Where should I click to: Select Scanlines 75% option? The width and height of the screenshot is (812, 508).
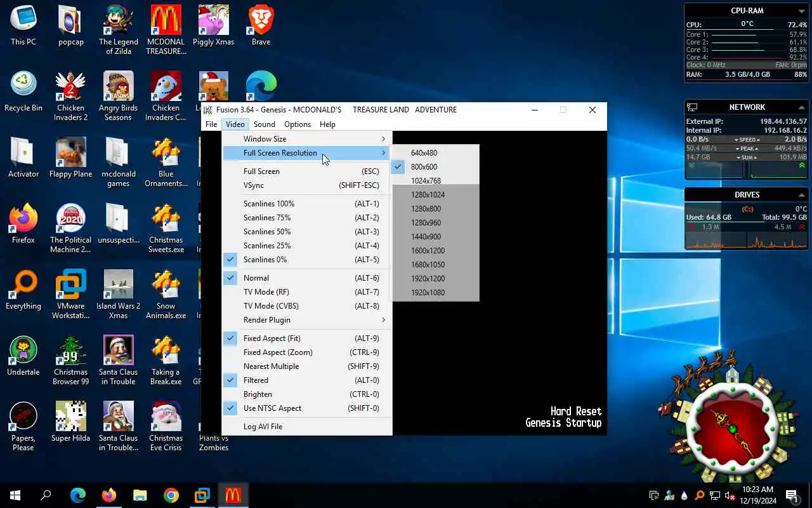point(307,218)
